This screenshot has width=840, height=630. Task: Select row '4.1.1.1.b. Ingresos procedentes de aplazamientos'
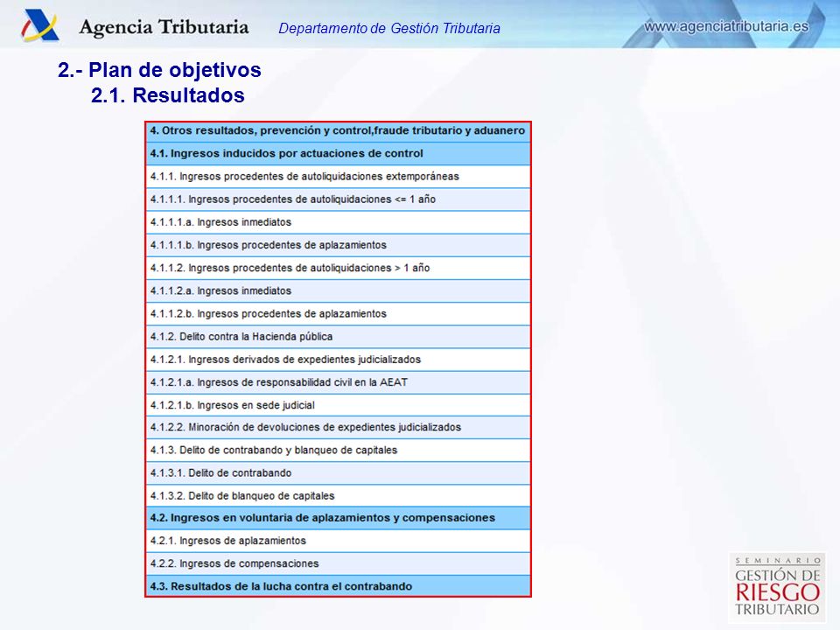pyautogui.click(x=338, y=245)
